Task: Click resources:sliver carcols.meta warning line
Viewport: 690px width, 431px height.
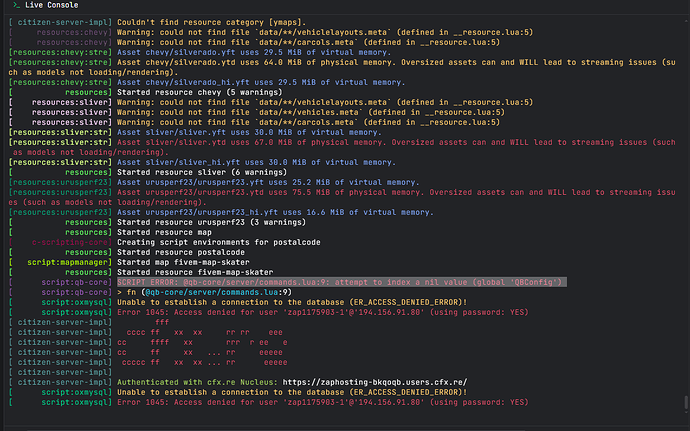Action: click(308, 122)
